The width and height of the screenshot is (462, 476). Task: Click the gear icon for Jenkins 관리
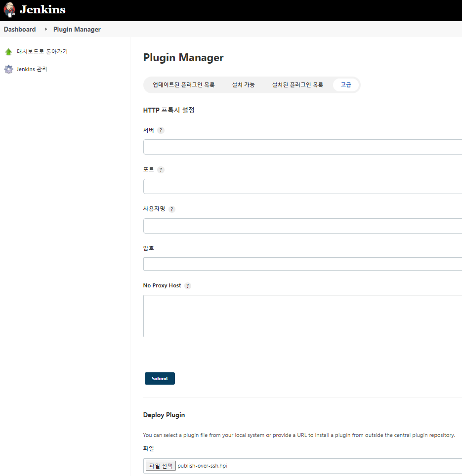pyautogui.click(x=8, y=69)
